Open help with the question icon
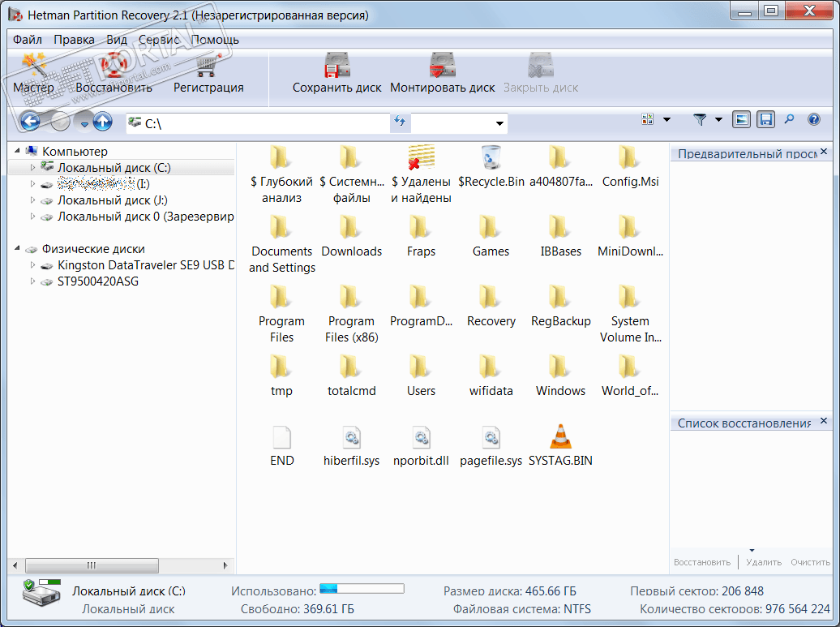 814,119
